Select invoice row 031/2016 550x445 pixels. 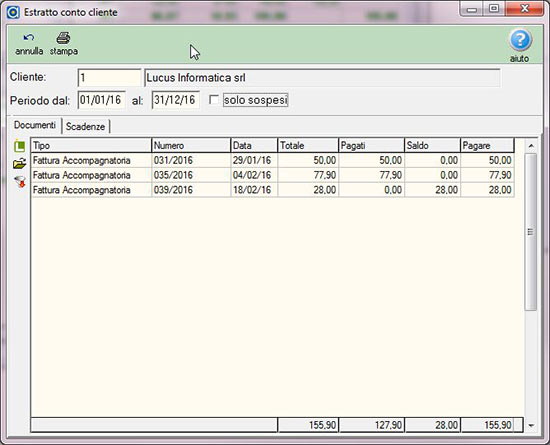[273, 160]
